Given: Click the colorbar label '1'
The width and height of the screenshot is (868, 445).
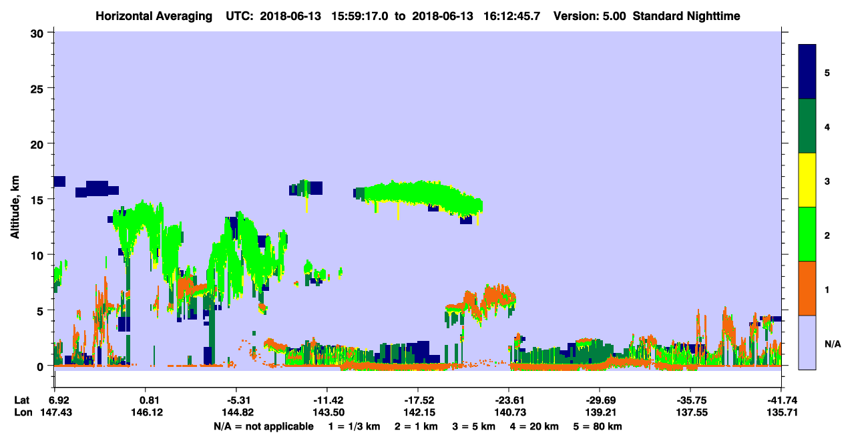Looking at the screenshot, I should pos(827,289).
